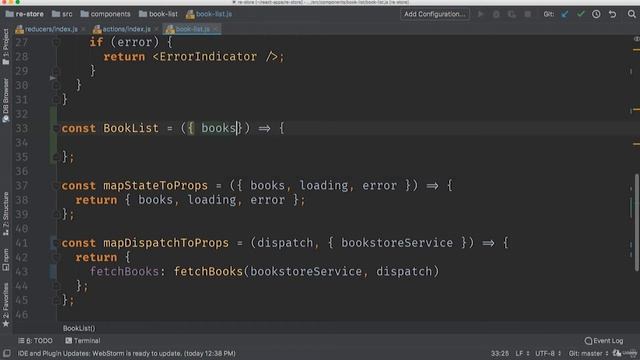This screenshot has width=640, height=360.
Task: Click mapStateToProps identifier on line 37
Action: [156, 186]
